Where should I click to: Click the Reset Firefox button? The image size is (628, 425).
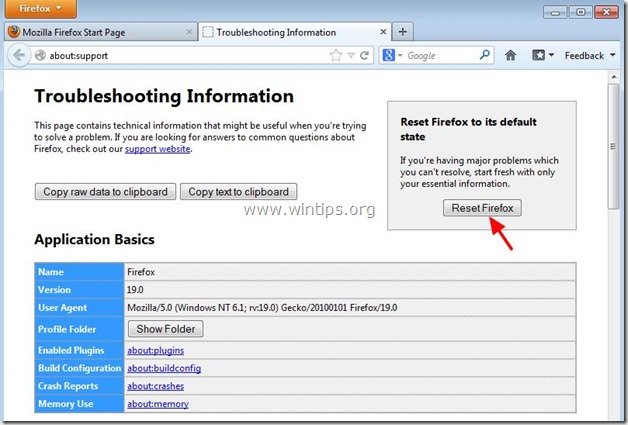(x=482, y=208)
